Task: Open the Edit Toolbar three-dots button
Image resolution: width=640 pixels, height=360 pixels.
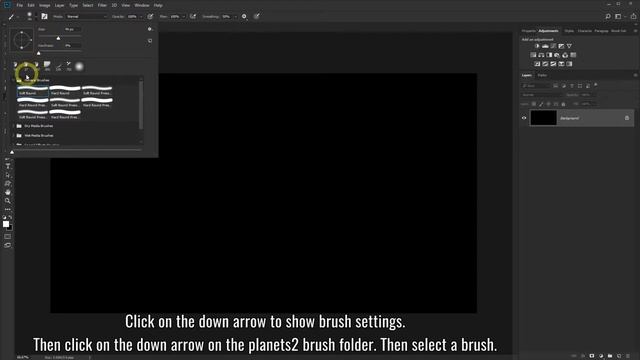Action: 8,209
